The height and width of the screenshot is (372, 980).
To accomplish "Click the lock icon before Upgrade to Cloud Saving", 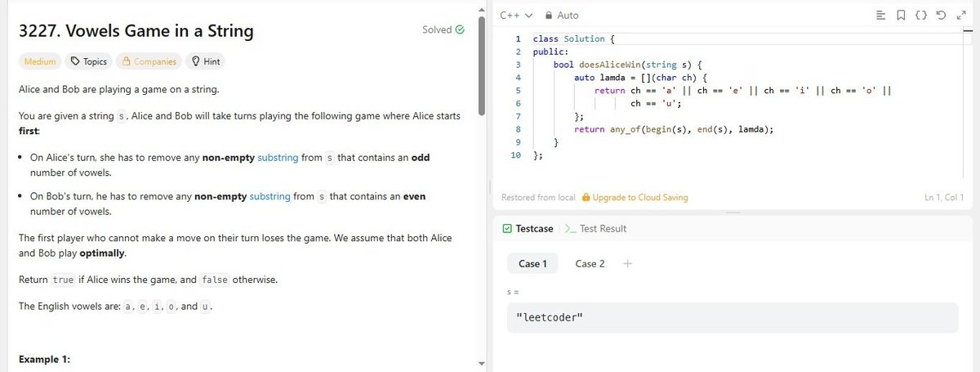I will 585,197.
